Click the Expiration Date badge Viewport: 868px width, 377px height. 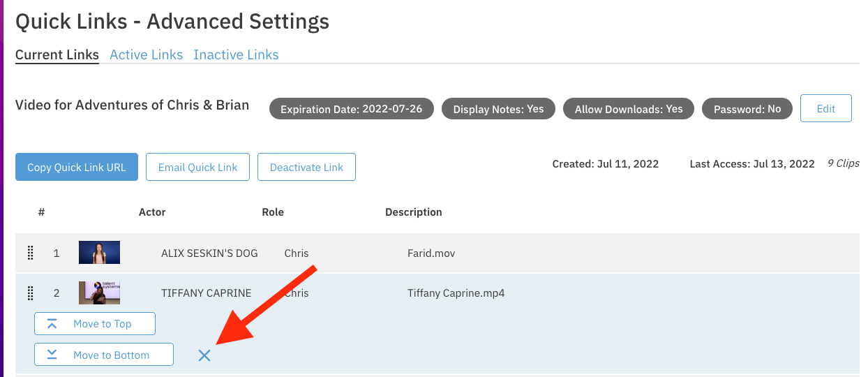tap(351, 109)
